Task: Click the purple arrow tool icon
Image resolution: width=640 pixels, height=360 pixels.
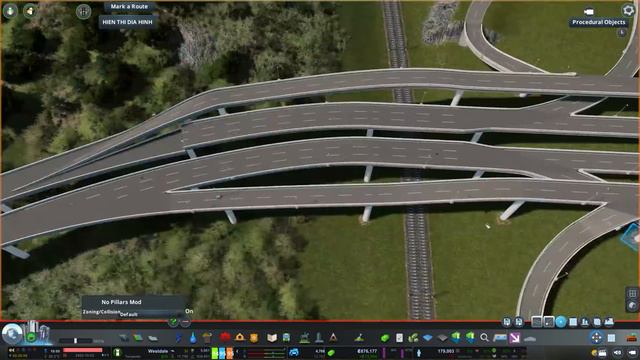Action: 515,338
